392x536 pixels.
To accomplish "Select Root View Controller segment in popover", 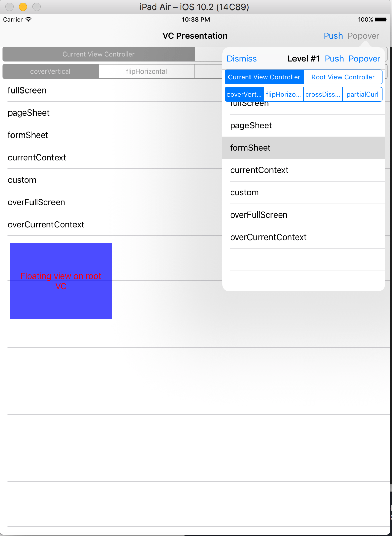I will [x=343, y=77].
